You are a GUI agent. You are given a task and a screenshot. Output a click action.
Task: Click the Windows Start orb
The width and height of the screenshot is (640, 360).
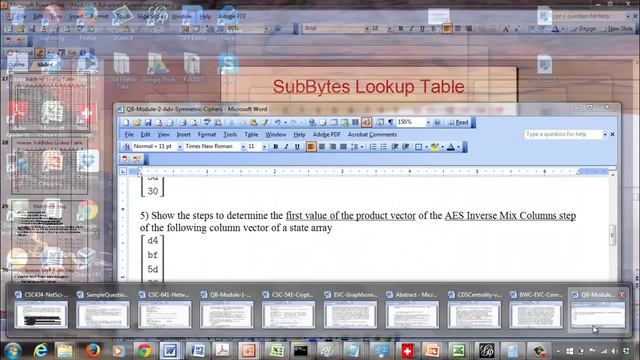tap(13, 350)
